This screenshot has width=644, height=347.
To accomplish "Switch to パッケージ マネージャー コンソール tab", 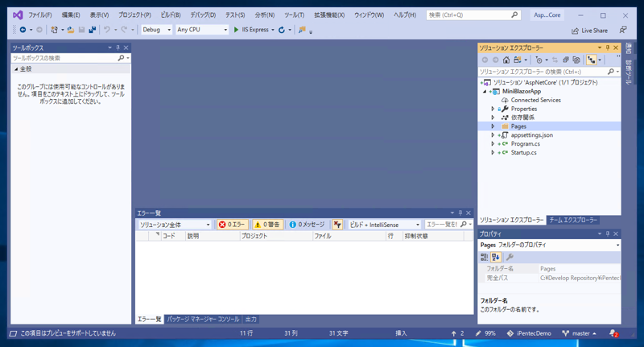I will click(x=203, y=319).
